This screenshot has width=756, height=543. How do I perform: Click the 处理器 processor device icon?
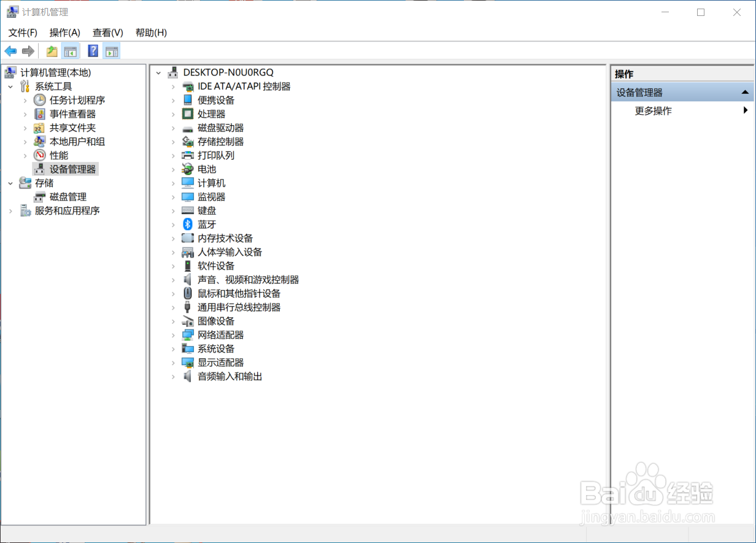coord(187,114)
